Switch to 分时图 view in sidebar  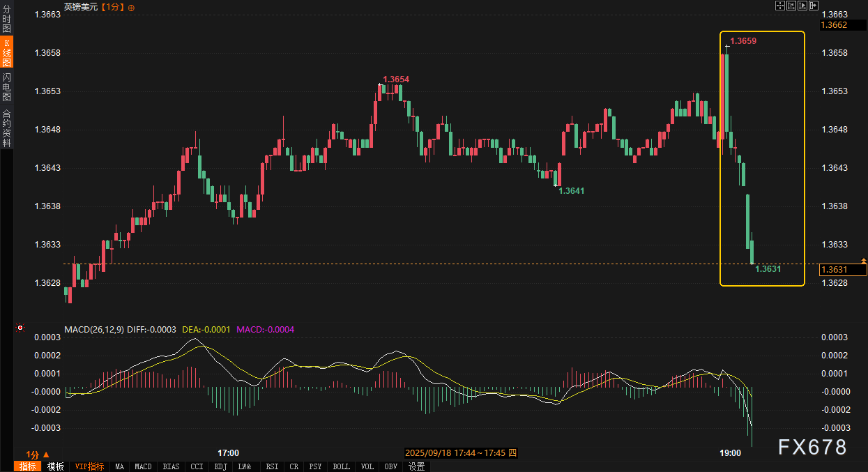click(6, 19)
